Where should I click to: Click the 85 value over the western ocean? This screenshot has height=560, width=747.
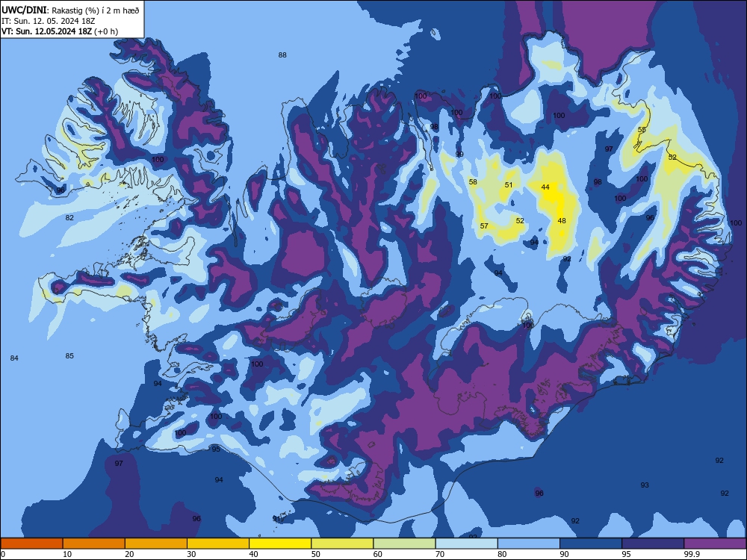tap(69, 355)
